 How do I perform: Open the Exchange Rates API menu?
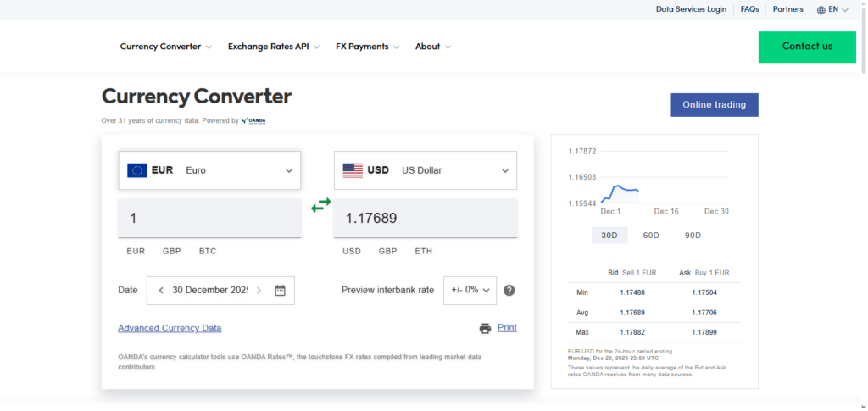coord(273,47)
